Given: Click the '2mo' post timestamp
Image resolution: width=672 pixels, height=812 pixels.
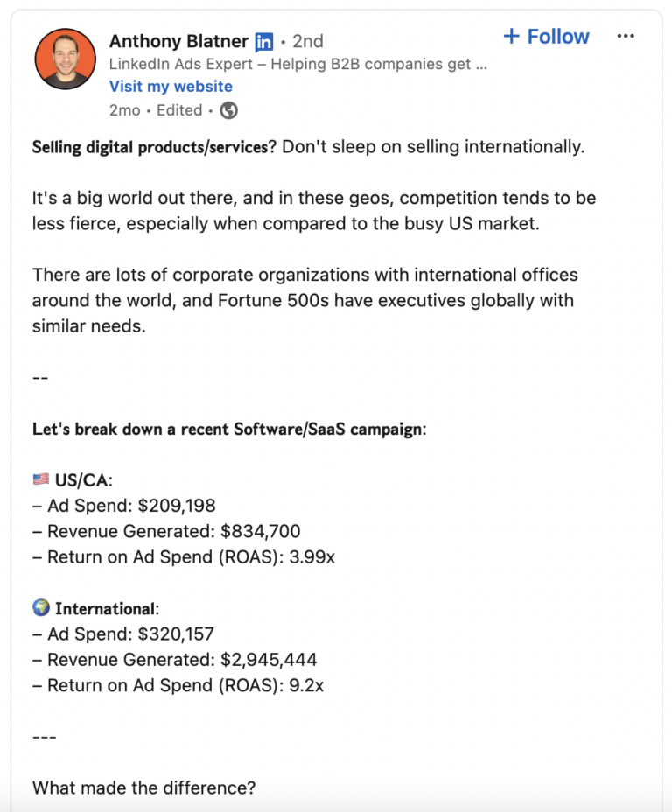Looking at the screenshot, I should pos(123,110).
